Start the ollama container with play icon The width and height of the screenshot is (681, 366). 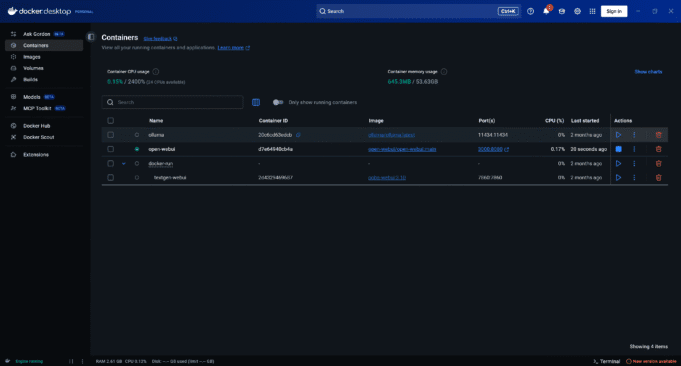pos(618,135)
